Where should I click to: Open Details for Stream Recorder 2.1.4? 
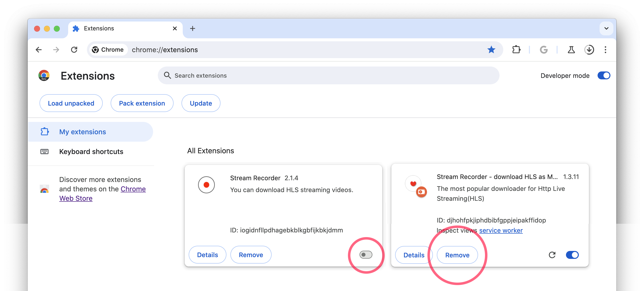[207, 255]
